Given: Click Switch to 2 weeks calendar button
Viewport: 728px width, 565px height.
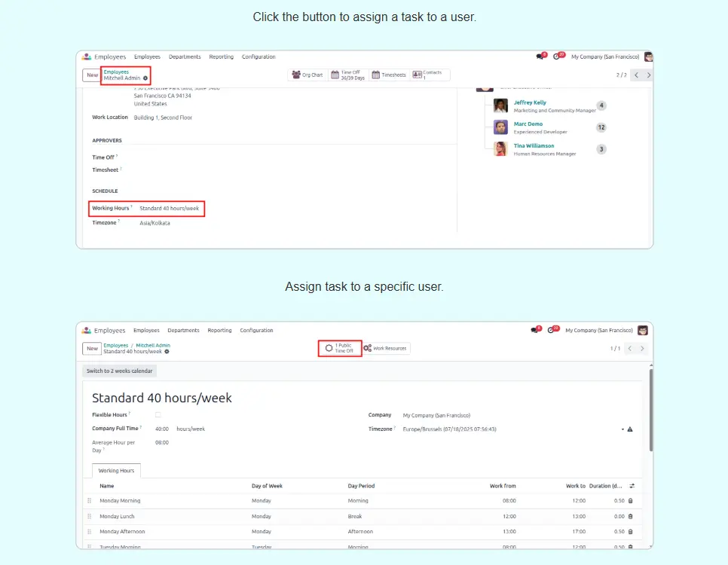Looking at the screenshot, I should click(120, 371).
